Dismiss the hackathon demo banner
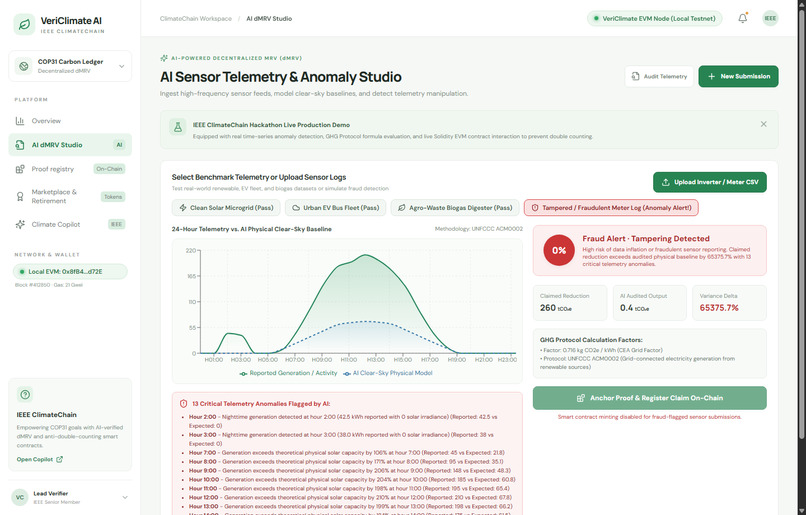 point(763,124)
